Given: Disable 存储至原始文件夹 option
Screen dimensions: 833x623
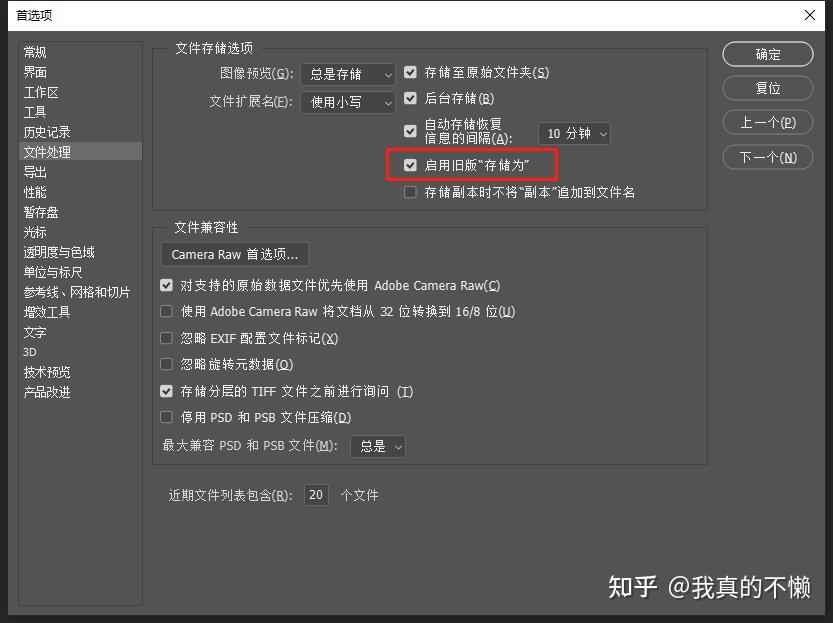Looking at the screenshot, I should (410, 72).
